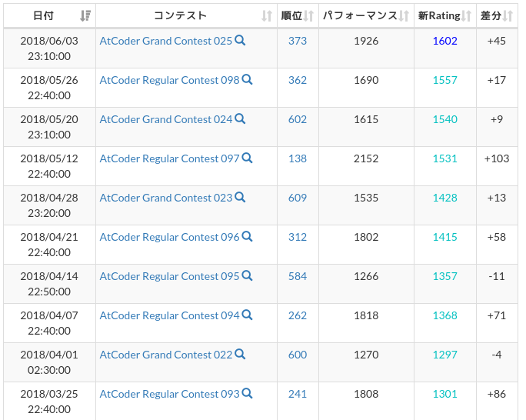Select the blue rating value 1602
This screenshot has width=526, height=420.
click(x=444, y=41)
